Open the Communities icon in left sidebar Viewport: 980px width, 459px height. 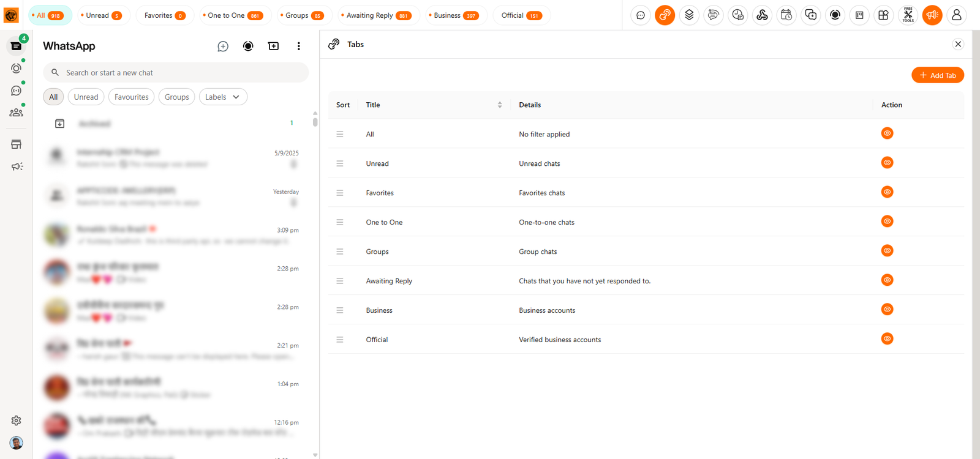click(x=17, y=113)
